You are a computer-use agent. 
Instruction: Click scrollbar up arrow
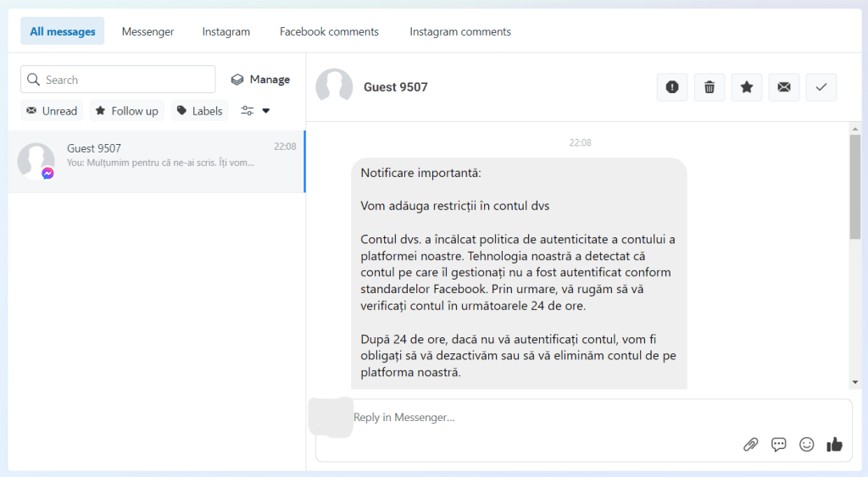[855, 129]
